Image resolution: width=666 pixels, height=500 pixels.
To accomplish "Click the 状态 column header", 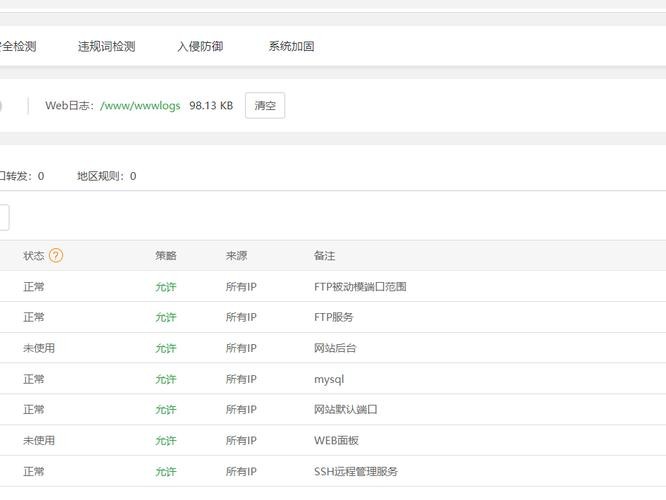I will click(34, 256).
